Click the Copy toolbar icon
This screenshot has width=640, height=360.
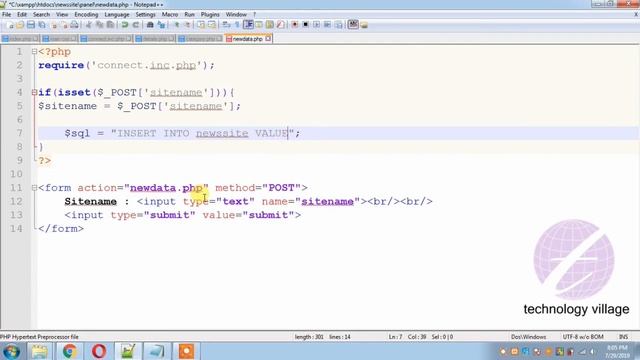coord(99,25)
